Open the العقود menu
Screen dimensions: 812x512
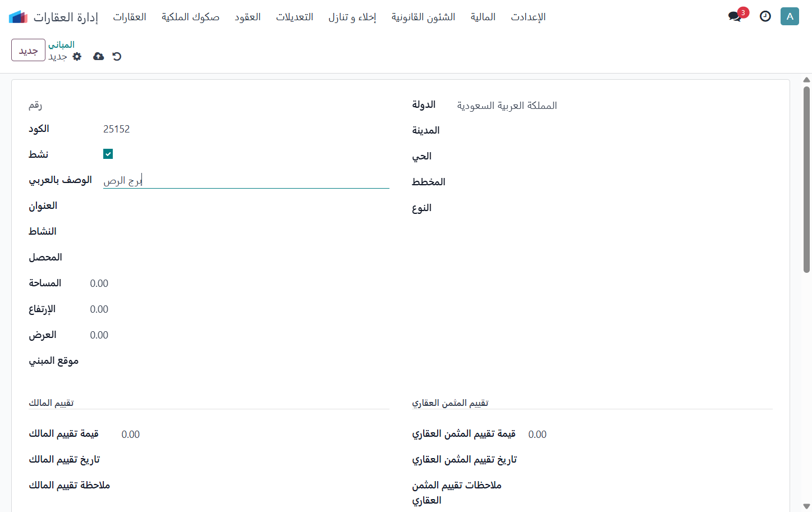tap(247, 17)
